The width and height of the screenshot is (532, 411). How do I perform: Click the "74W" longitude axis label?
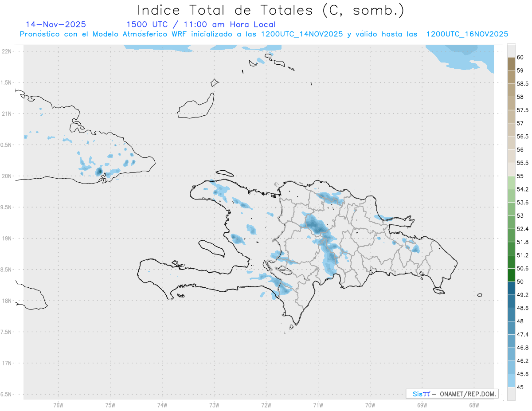point(162,405)
